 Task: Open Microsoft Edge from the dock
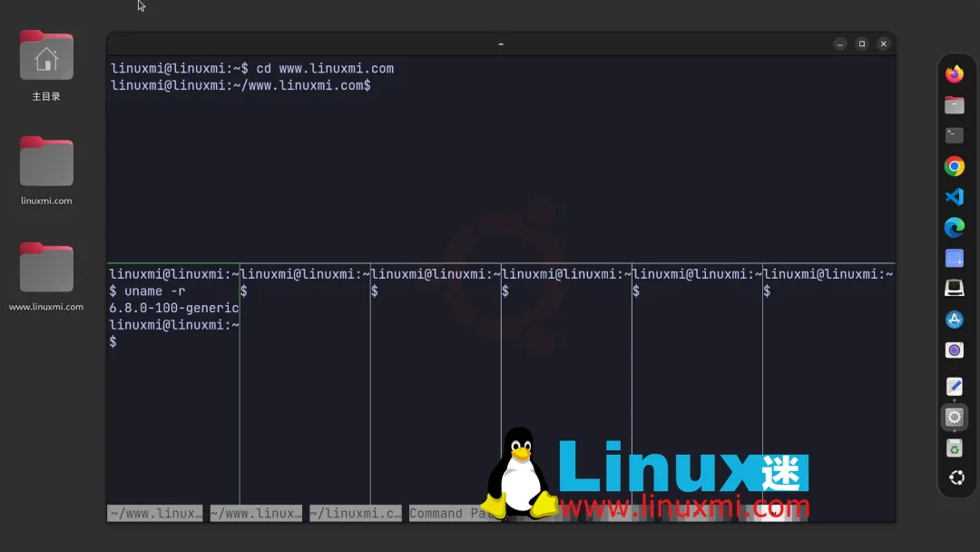click(x=954, y=228)
